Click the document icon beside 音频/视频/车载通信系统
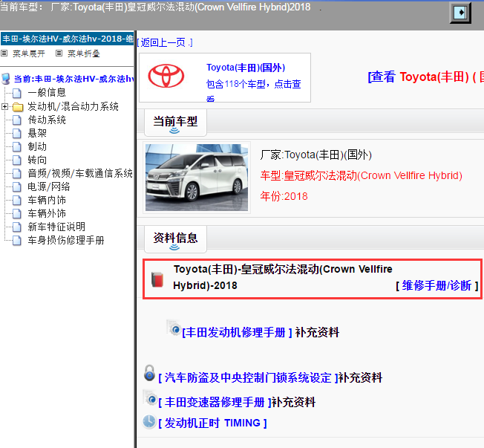 [x=17, y=174]
